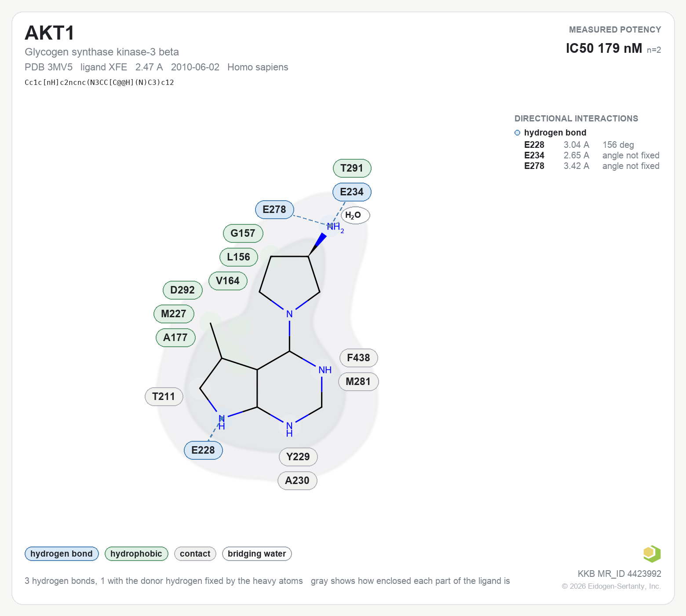Select the bridging H2O water label
Screen dimensions: 686x616
coord(355,215)
